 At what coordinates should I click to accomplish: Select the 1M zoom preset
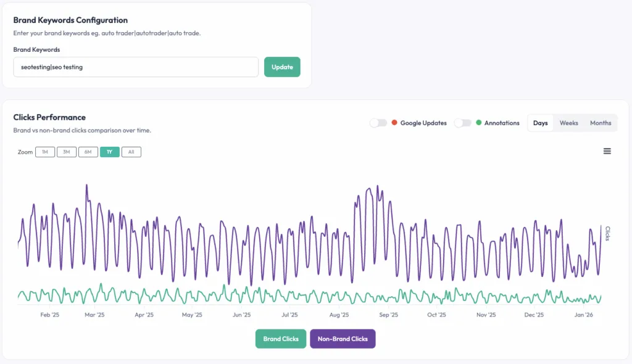click(44, 151)
